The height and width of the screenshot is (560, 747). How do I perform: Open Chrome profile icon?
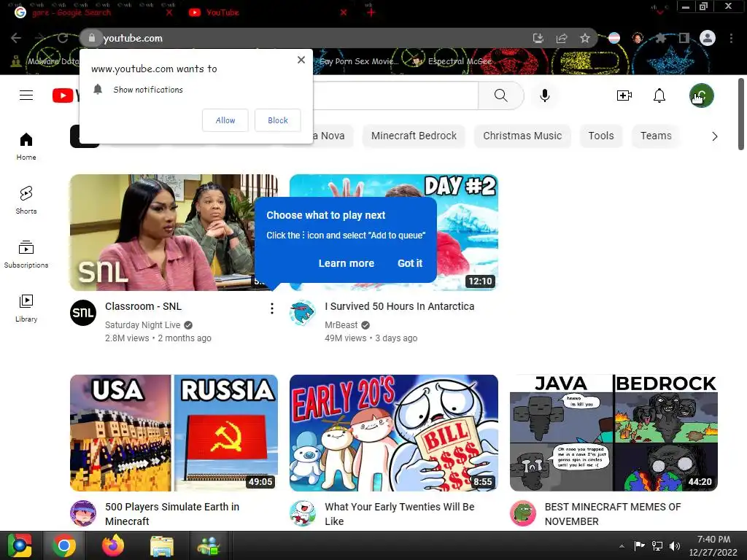click(708, 38)
